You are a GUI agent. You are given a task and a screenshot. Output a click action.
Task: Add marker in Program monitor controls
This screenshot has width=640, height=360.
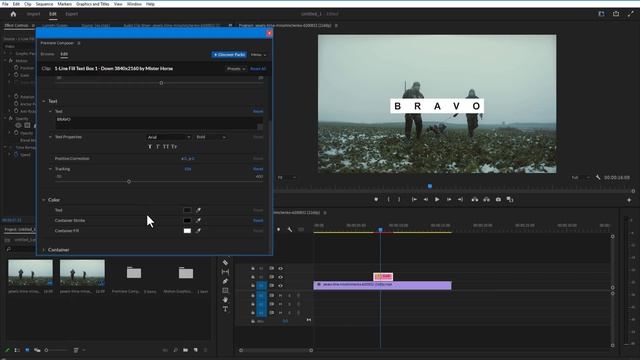376,200
